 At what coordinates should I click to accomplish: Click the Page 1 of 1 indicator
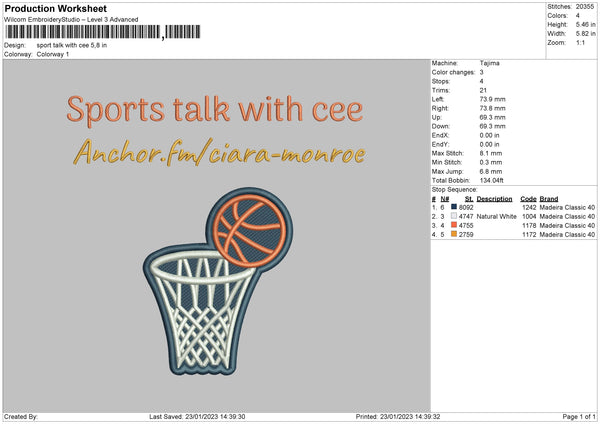tap(579, 417)
